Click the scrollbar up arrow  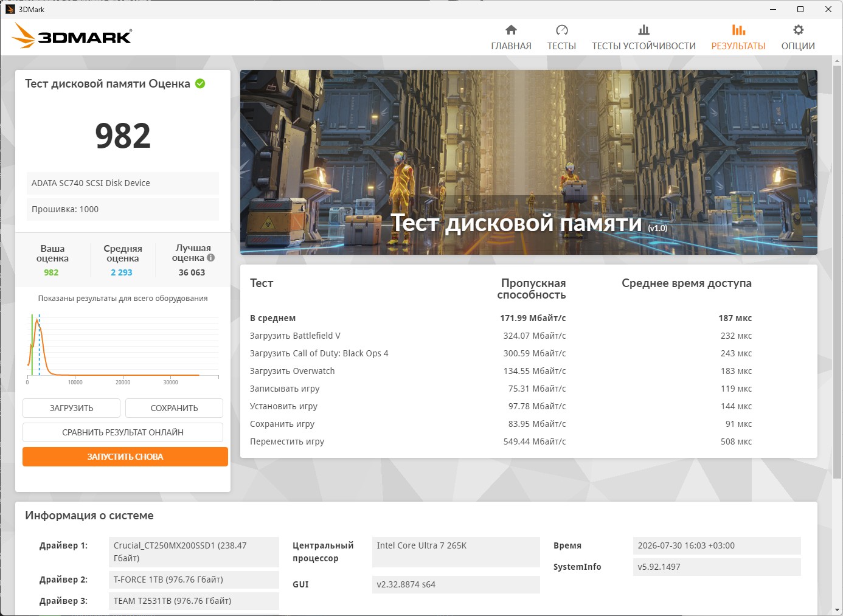pos(838,60)
